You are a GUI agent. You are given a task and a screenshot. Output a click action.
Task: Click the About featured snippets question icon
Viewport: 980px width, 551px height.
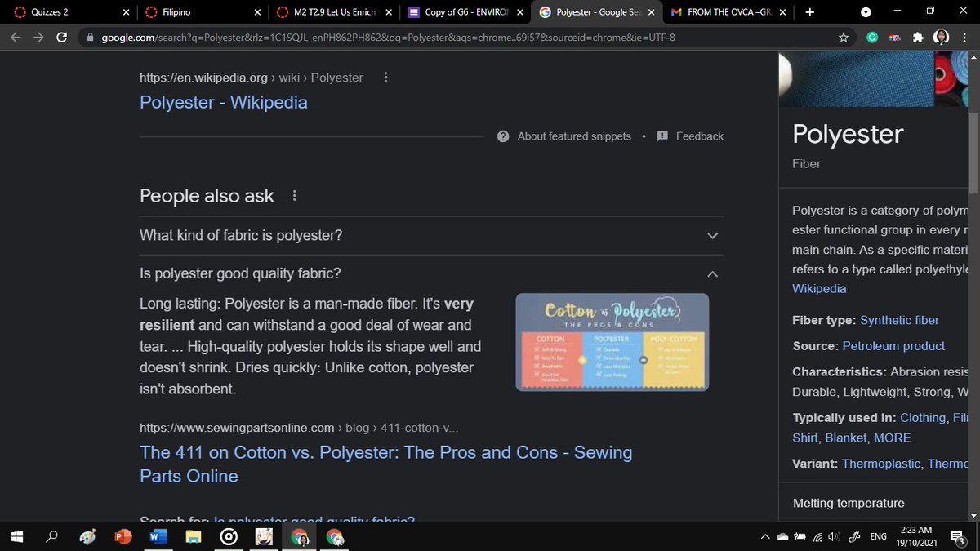[x=503, y=136]
